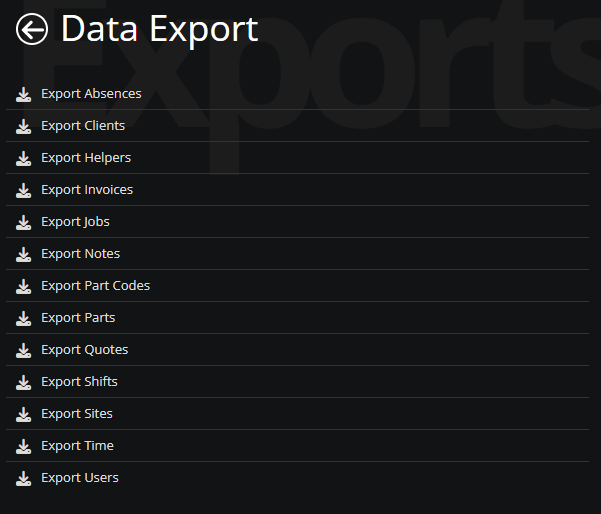Click the download icon beside Export Users
This screenshot has height=514, width=601.
(x=23, y=478)
